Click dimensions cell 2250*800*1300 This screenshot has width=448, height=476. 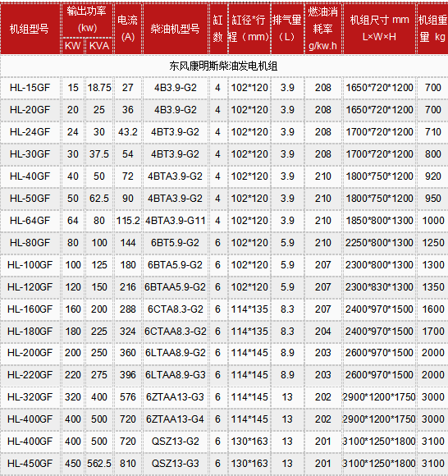379,243
